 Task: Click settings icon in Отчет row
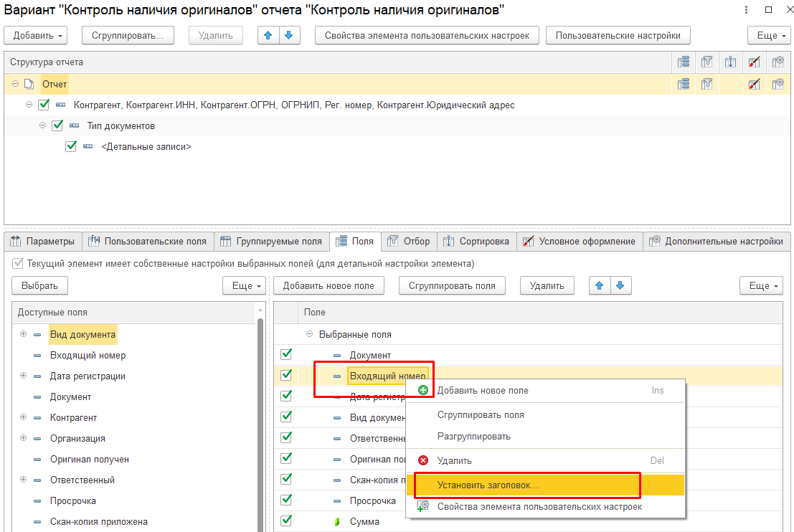pyautogui.click(x=778, y=84)
